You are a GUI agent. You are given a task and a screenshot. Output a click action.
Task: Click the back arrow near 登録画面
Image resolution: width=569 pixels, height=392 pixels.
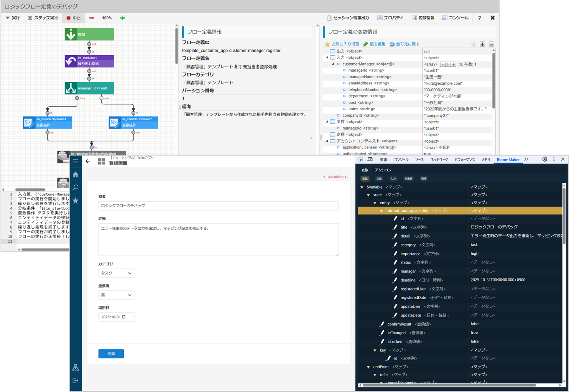(x=88, y=161)
